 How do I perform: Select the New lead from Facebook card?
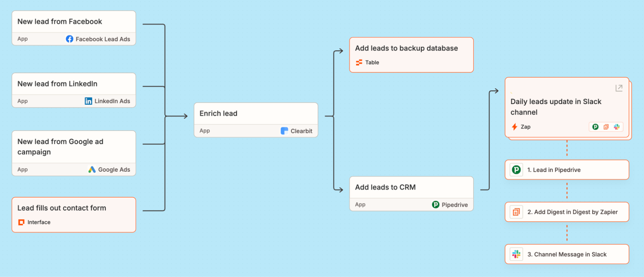pyautogui.click(x=74, y=28)
